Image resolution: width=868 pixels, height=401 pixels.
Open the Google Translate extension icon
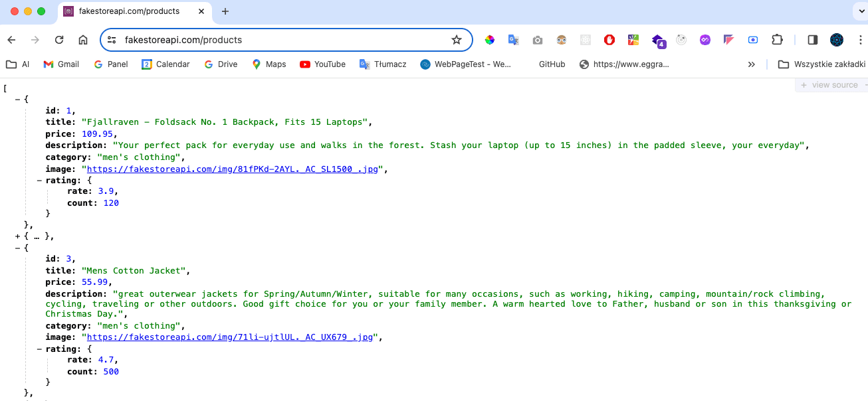point(514,40)
